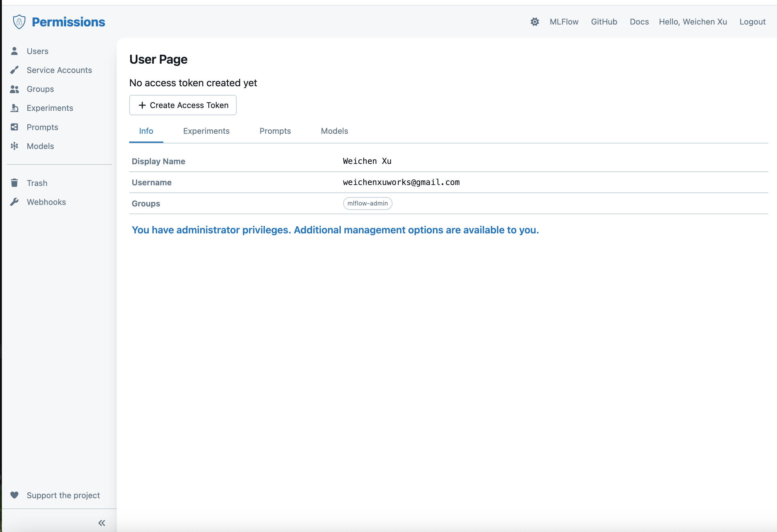This screenshot has height=532, width=777.
Task: Click the Service Accounts key icon
Action: click(x=14, y=70)
